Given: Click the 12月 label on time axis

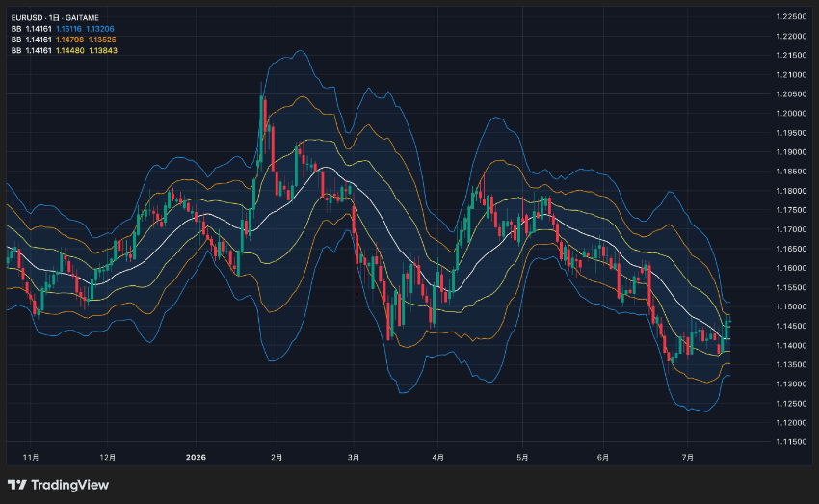Looking at the screenshot, I should pos(108,457).
